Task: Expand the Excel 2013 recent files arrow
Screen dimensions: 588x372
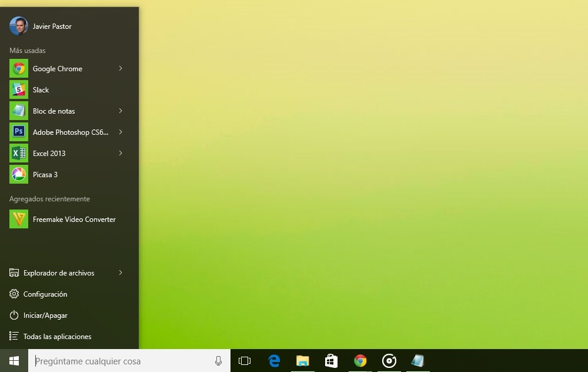Action: click(121, 153)
